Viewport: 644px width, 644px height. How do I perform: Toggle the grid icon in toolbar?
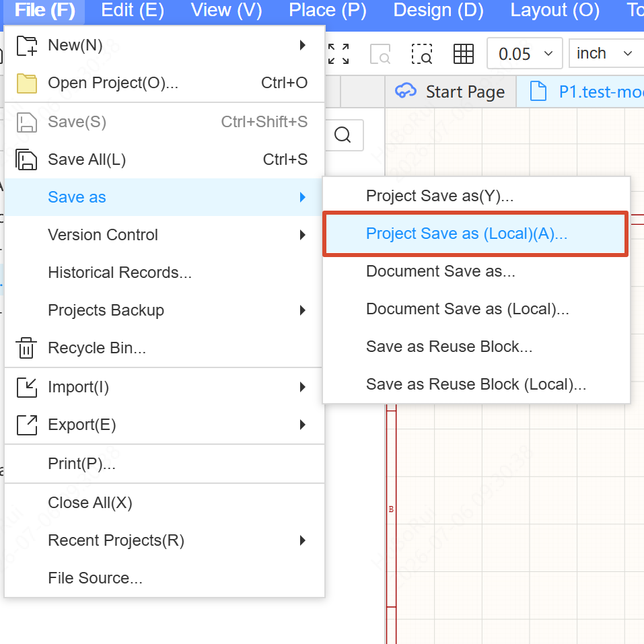click(x=463, y=54)
